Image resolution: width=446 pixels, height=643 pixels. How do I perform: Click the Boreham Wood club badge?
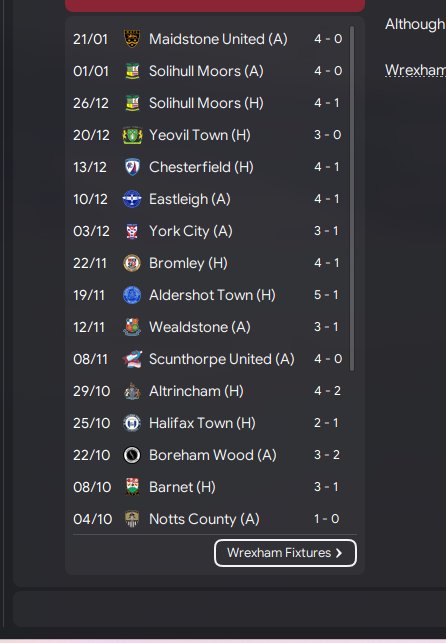pyautogui.click(x=132, y=455)
